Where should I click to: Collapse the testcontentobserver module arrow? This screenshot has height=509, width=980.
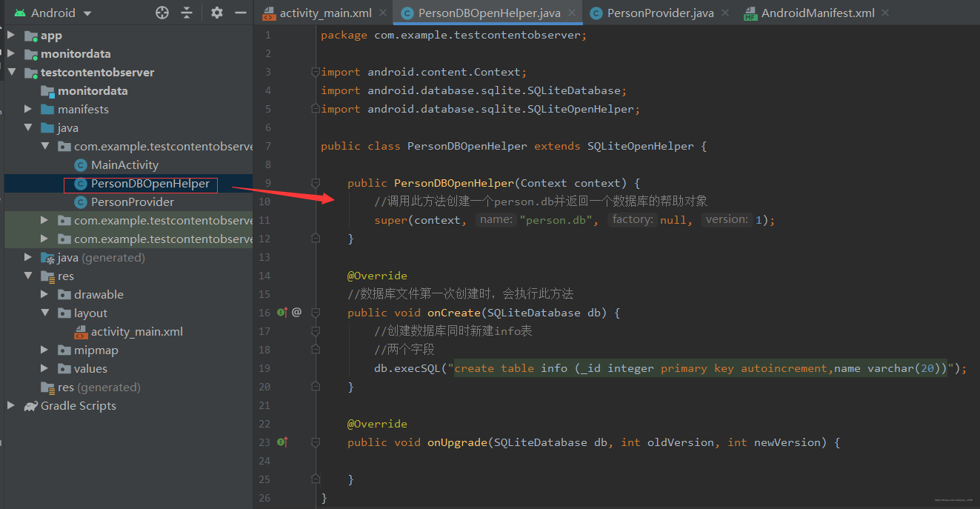pos(11,73)
